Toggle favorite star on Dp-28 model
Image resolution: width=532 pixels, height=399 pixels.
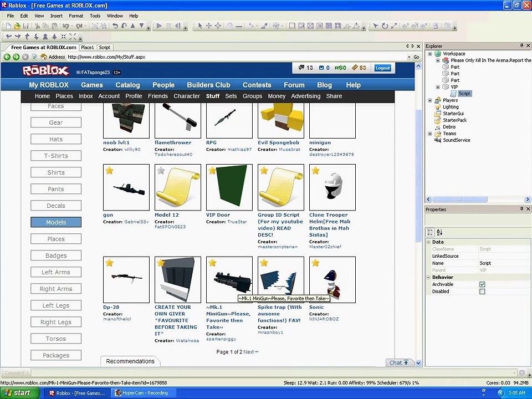(x=109, y=263)
